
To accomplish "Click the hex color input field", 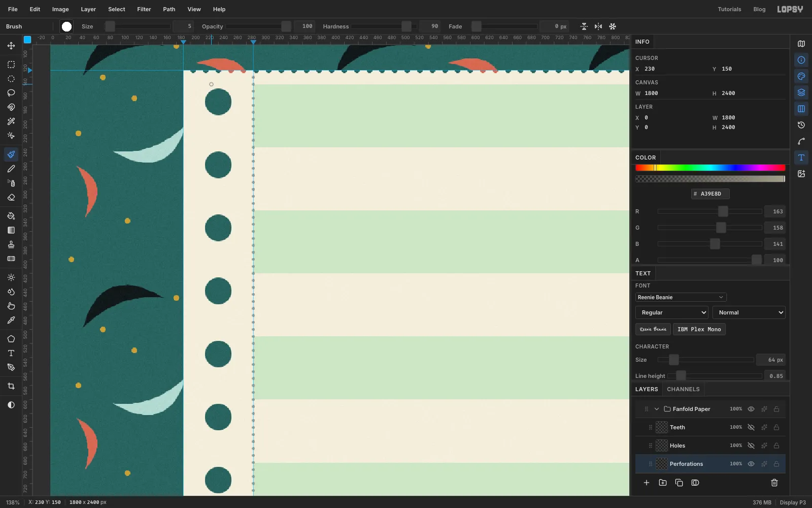I will tap(710, 194).
